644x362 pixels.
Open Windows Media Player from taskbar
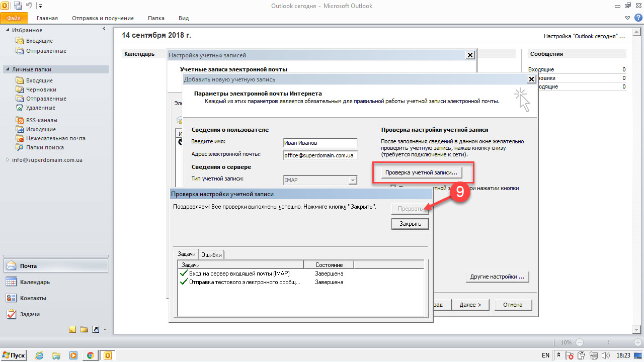pos(73,355)
